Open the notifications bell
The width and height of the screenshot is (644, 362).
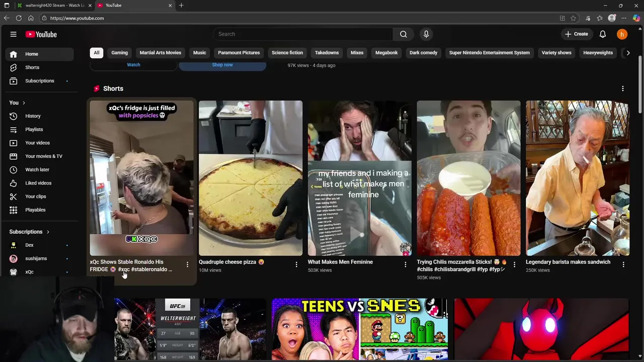(603, 34)
